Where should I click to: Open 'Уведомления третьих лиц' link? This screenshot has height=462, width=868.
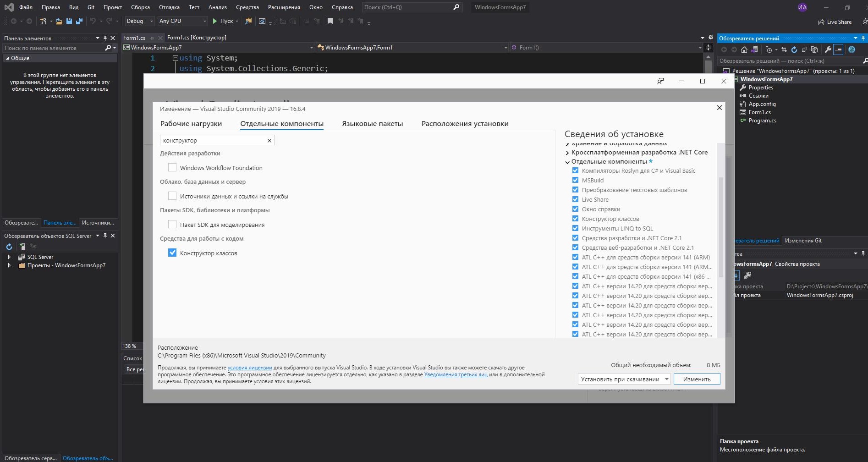pos(456,374)
